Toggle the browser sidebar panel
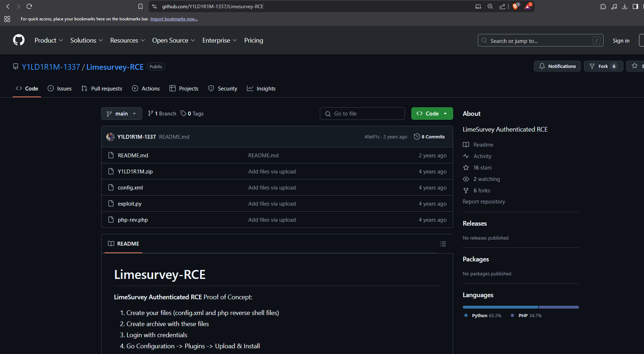644x354 pixels. [x=635, y=6]
